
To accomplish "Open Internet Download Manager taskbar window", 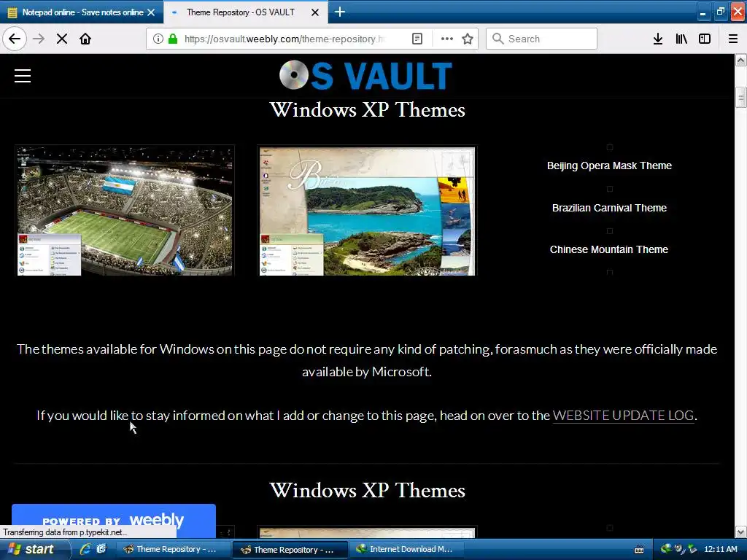I will (406, 550).
